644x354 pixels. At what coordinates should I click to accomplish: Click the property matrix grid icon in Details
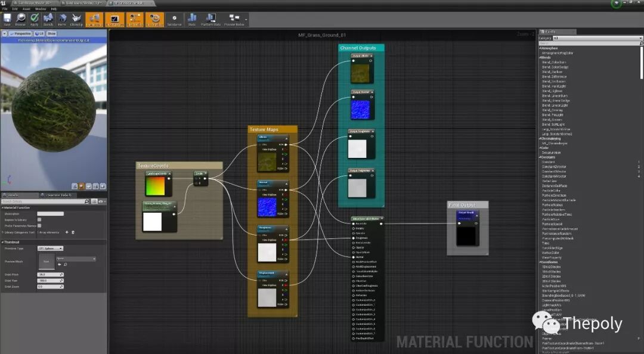94,201
